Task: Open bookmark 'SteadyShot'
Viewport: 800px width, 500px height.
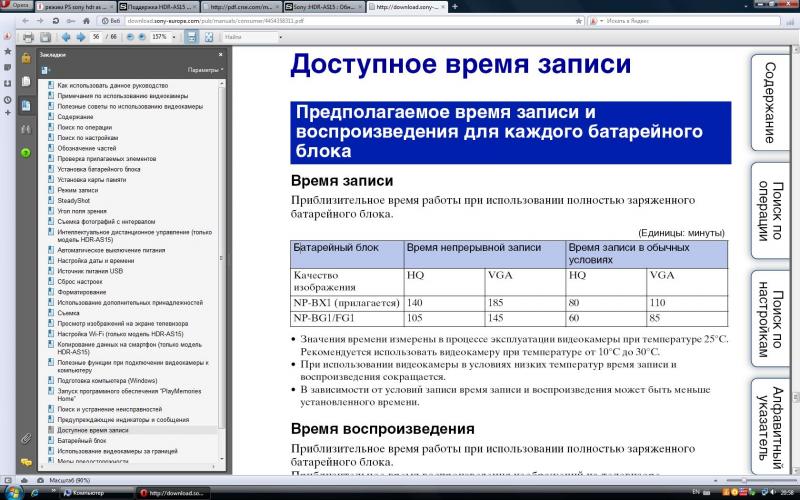Action: tap(73, 201)
